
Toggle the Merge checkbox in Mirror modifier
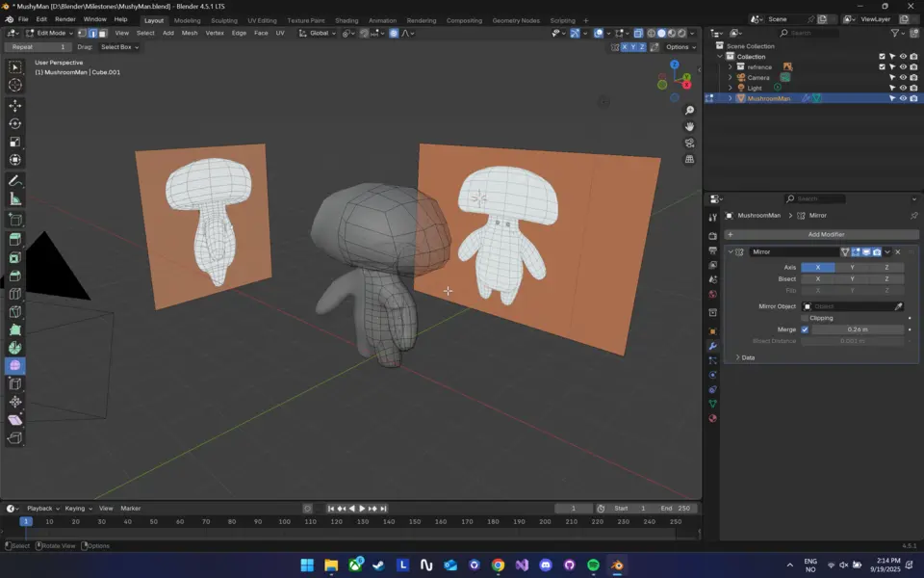tap(805, 329)
